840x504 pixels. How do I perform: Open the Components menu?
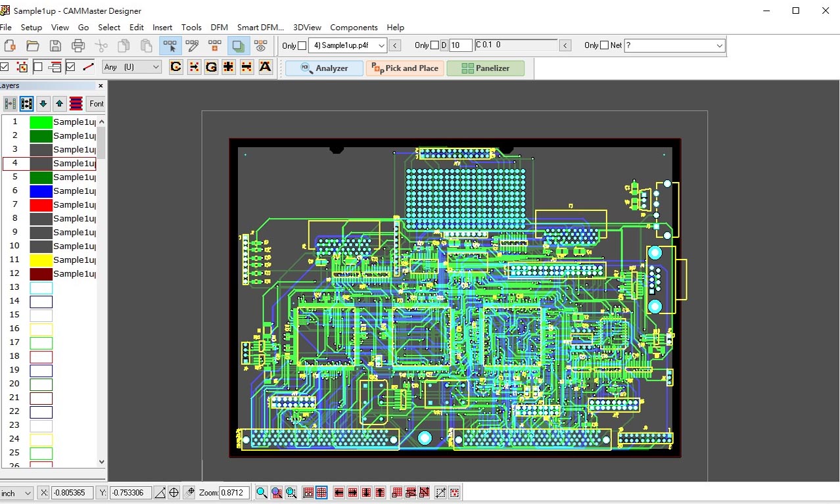coord(354,27)
